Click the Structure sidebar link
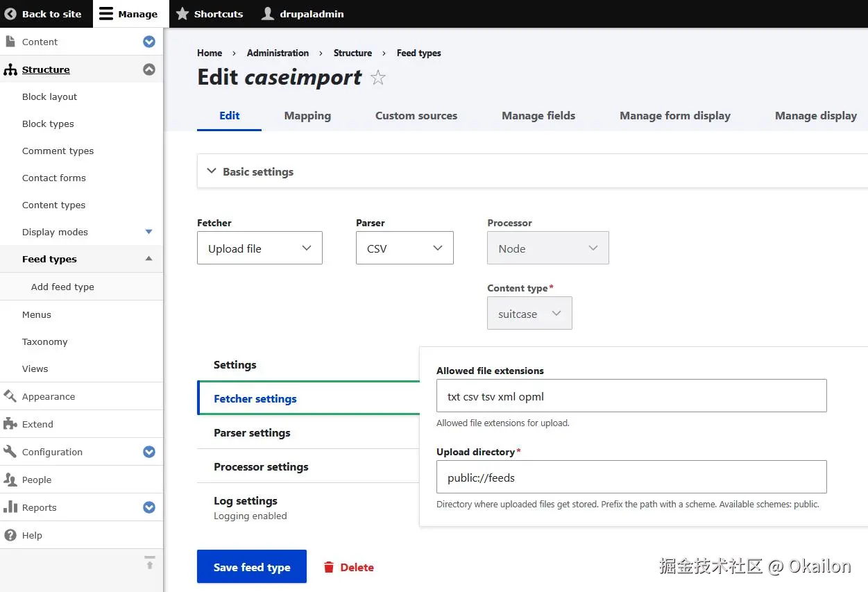868x592 pixels. 46,69
